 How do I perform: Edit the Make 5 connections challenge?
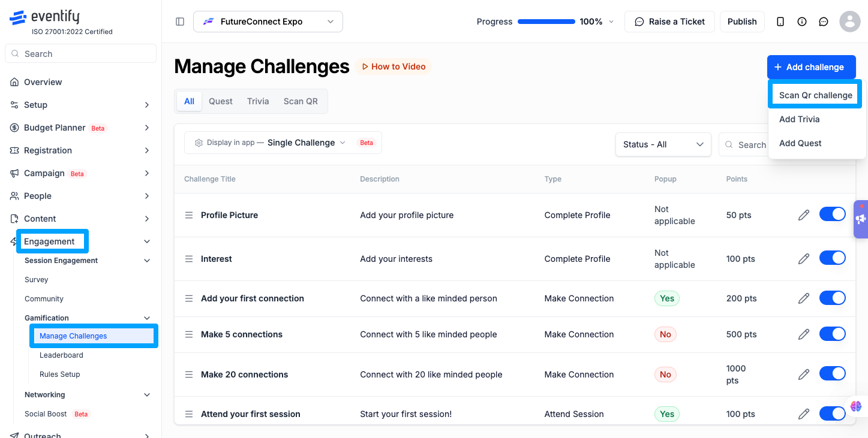click(x=804, y=334)
